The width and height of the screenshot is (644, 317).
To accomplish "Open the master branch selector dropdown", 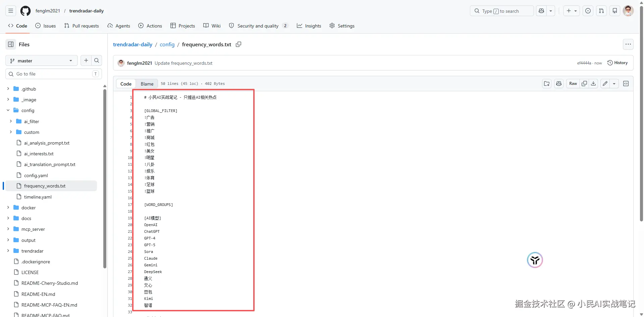I will pos(42,60).
